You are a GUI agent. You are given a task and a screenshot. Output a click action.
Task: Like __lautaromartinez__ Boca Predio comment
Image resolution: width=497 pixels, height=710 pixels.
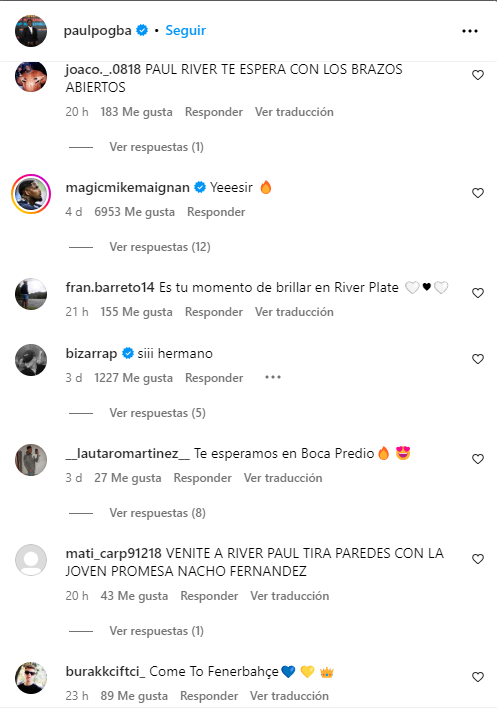(478, 459)
